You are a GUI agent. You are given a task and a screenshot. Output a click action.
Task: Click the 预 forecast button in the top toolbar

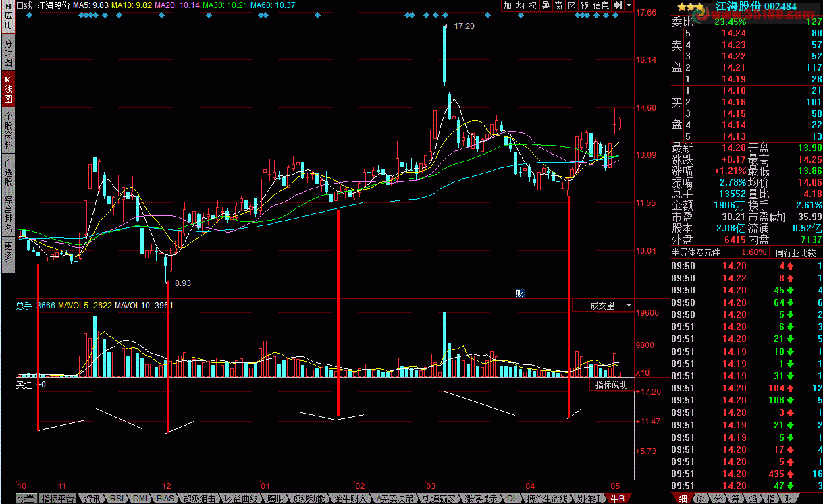pyautogui.click(x=585, y=5)
